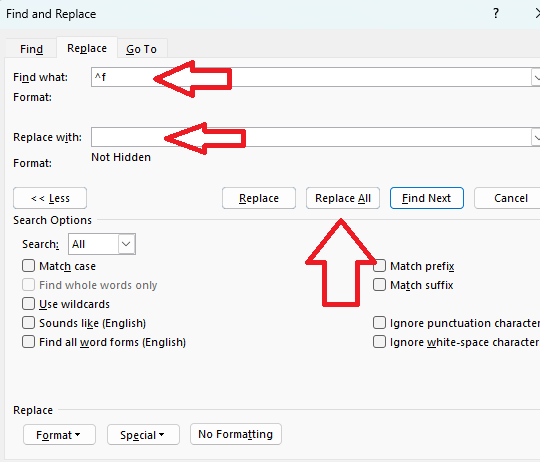Click the help question mark icon

coord(496,14)
